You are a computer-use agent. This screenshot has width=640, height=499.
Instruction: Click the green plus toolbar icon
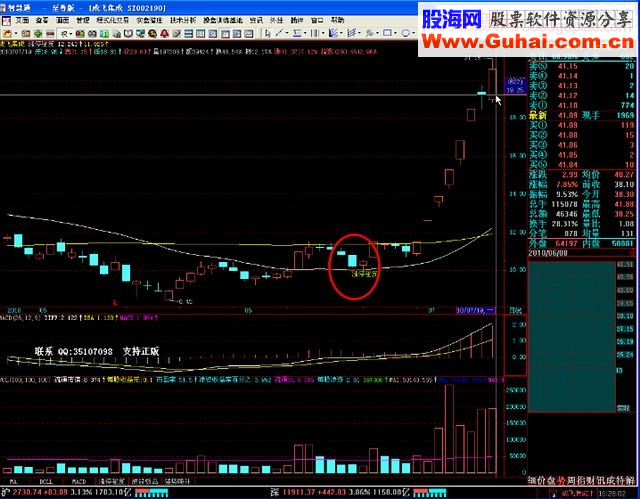38,33
